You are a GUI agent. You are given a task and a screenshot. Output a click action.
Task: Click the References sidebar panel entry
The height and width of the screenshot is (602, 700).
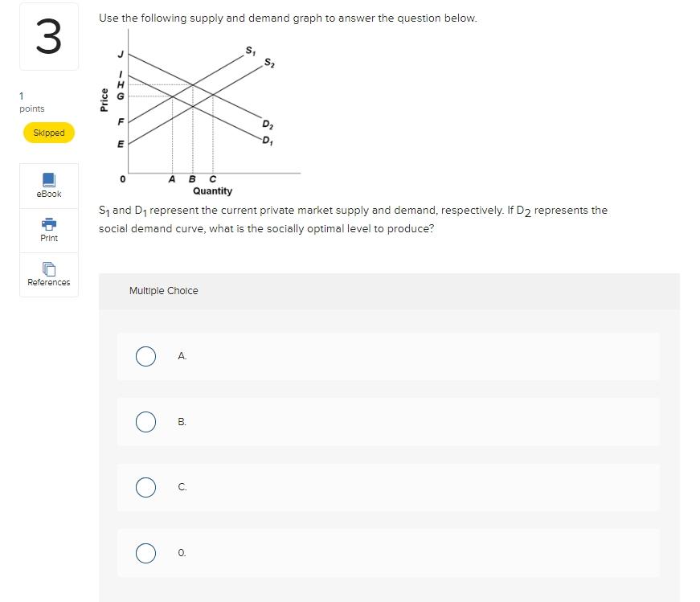(x=48, y=274)
